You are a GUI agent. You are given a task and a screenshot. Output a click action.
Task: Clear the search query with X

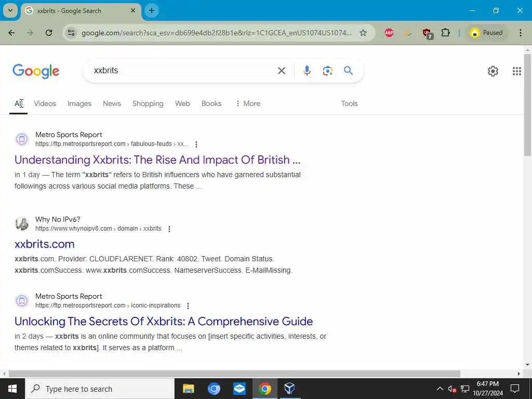coord(282,71)
